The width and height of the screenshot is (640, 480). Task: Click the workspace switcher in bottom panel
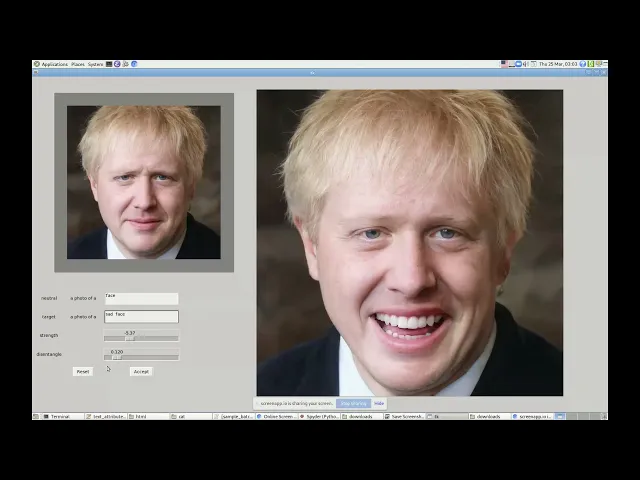click(577, 416)
